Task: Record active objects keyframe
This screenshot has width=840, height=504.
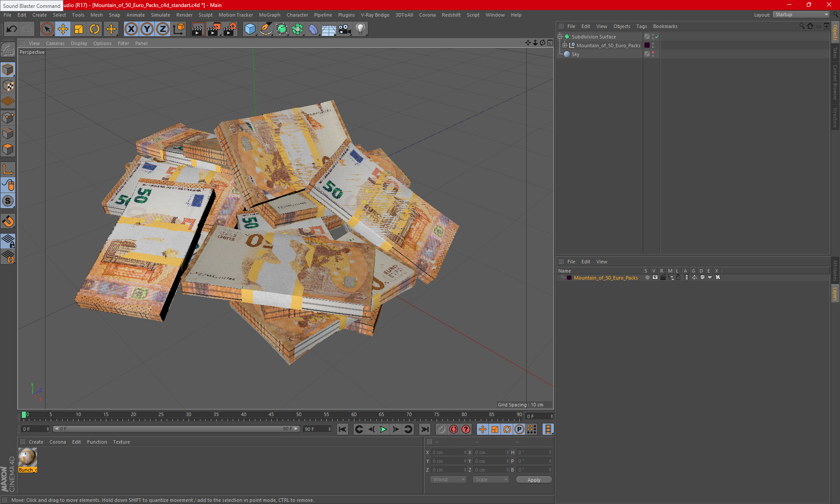Action: point(441,429)
